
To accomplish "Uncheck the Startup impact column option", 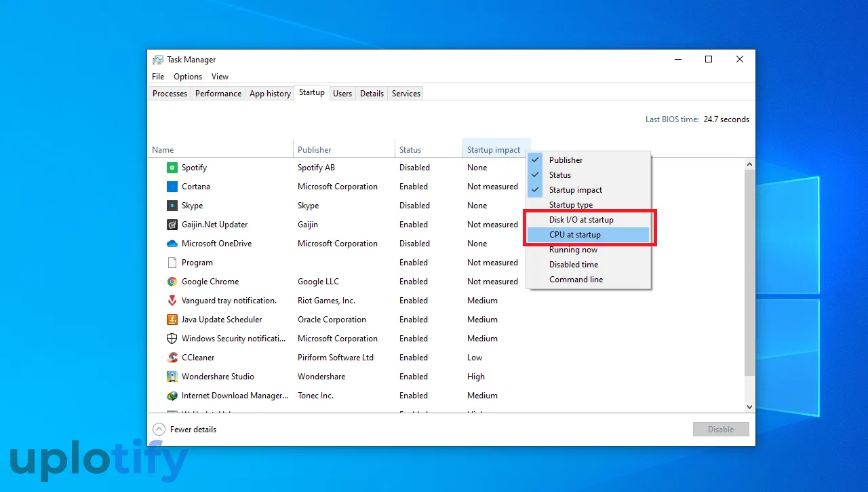I will 589,190.
